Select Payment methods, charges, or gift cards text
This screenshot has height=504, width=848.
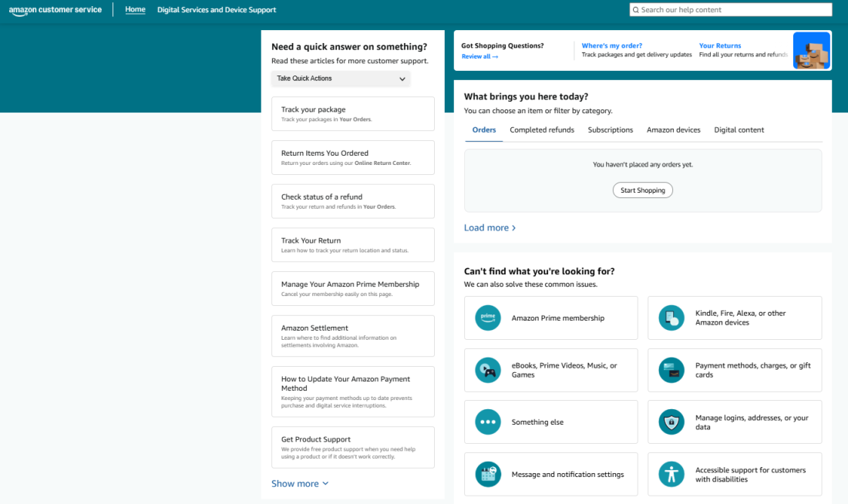pyautogui.click(x=753, y=370)
